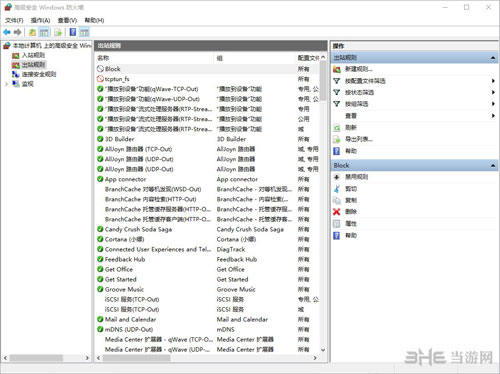Select the Get Started rule row

click(207, 279)
